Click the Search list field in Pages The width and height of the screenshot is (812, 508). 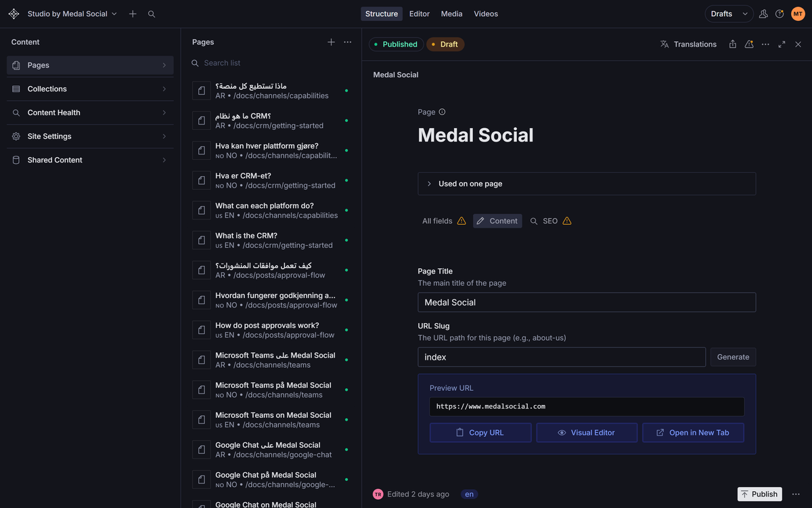[271, 63]
